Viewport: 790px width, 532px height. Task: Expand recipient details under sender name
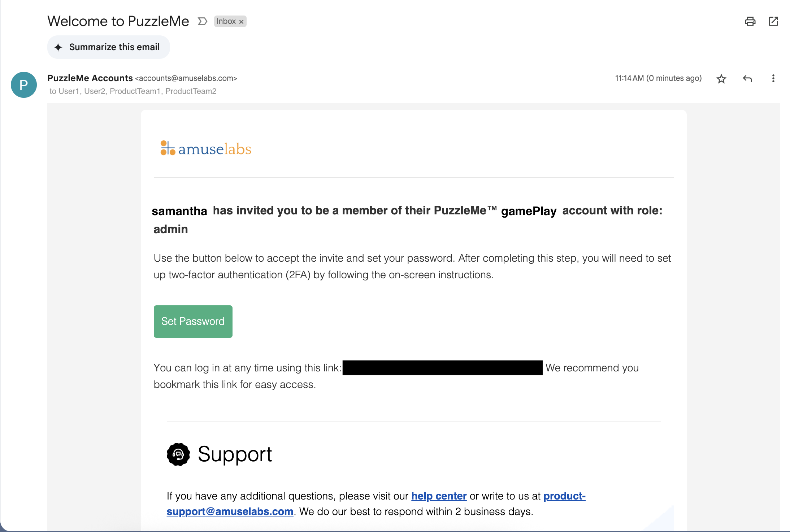[x=133, y=91]
